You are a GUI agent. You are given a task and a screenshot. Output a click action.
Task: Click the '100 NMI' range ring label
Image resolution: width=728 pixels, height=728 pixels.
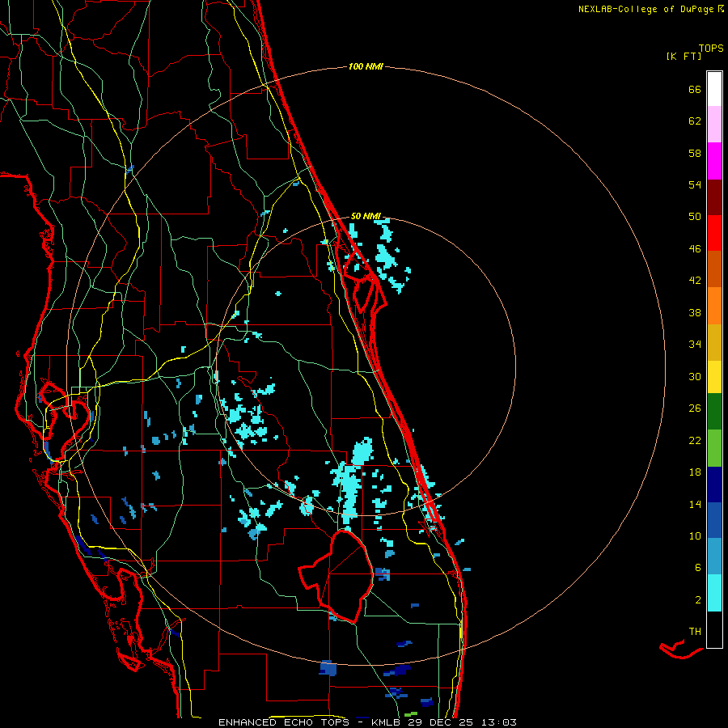point(366,67)
